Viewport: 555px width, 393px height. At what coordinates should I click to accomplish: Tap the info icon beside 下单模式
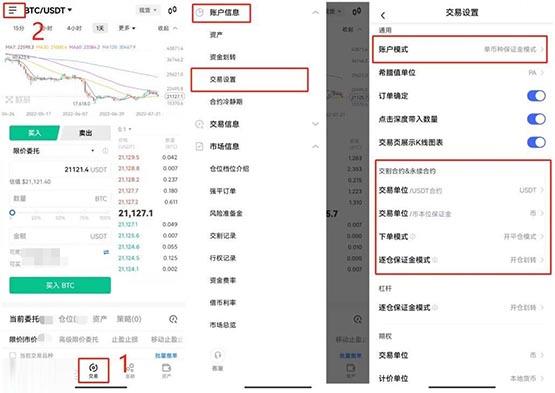pos(413,236)
